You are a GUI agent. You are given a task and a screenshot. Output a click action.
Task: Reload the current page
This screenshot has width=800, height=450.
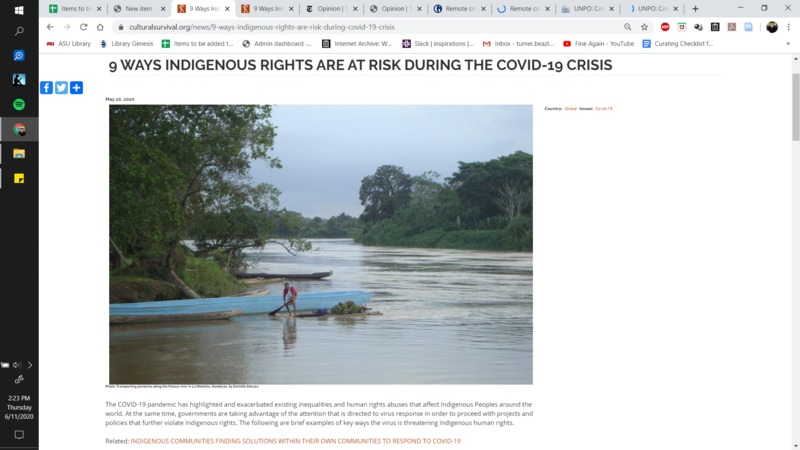coord(83,27)
